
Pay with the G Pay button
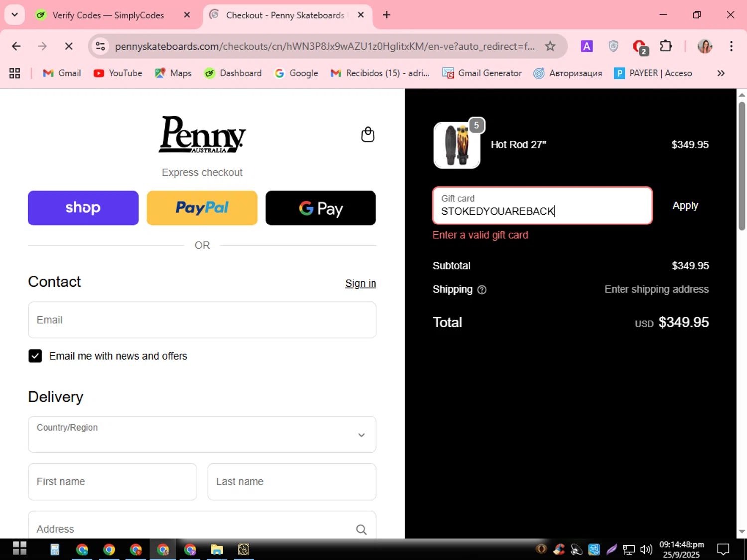coord(321,208)
